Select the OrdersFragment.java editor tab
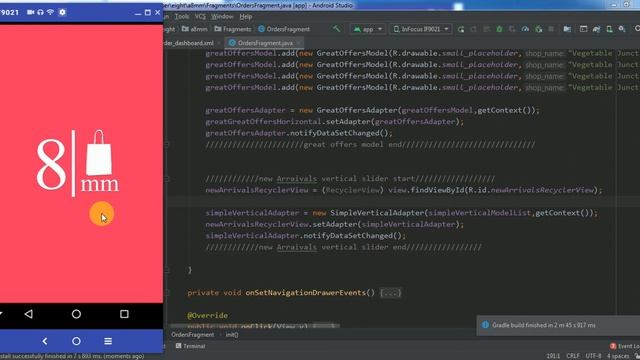This screenshot has width=640, height=360. (265, 43)
